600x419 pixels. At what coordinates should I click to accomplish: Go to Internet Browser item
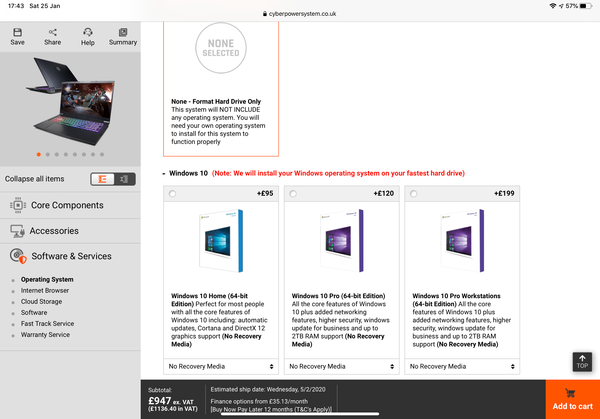(45, 290)
